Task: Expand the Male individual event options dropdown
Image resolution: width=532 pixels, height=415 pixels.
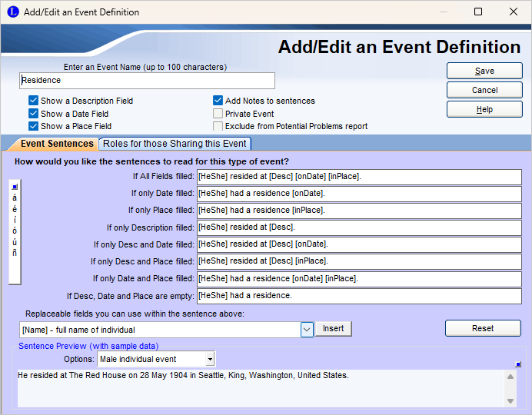Action: [210, 359]
